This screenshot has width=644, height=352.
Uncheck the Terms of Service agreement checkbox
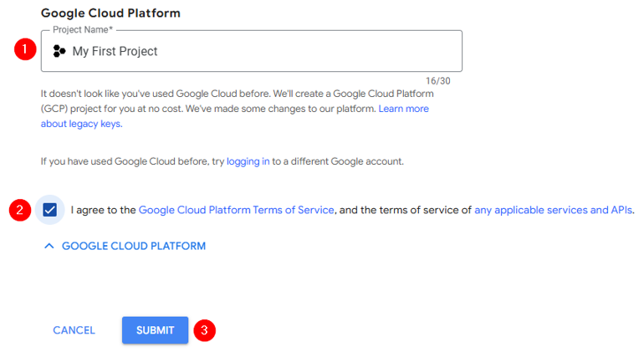(49, 210)
